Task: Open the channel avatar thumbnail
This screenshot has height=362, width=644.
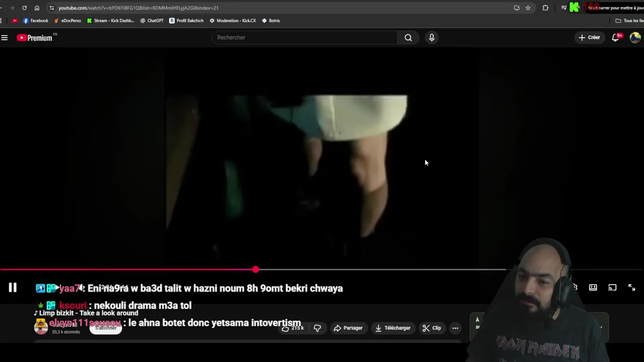Action: tap(41, 328)
